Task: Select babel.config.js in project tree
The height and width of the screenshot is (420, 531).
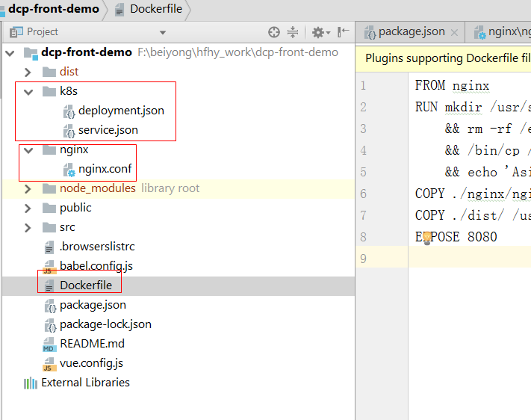Action: [x=96, y=266]
